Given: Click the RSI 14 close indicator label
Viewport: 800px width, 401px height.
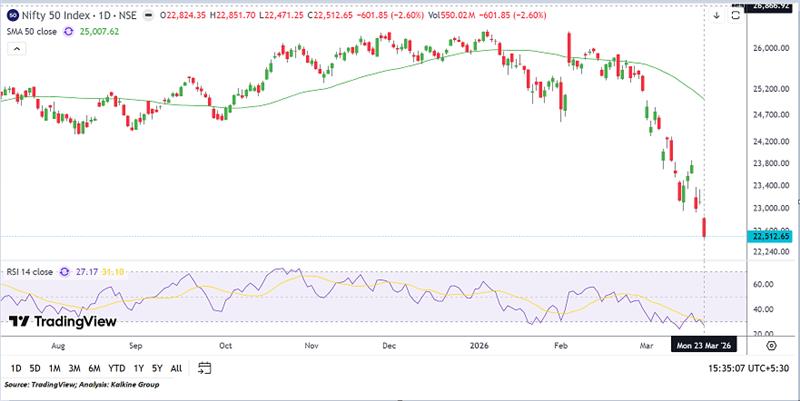Looking at the screenshot, I should coord(30,270).
